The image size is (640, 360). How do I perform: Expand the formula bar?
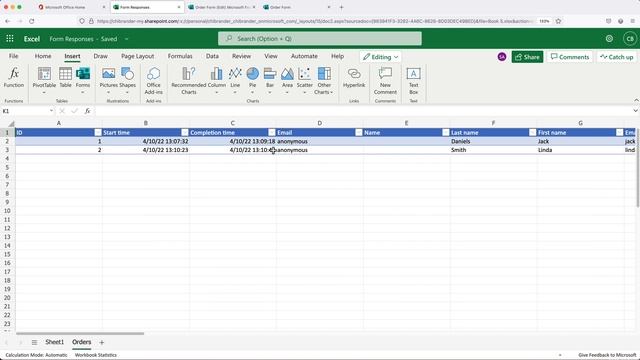635,111
